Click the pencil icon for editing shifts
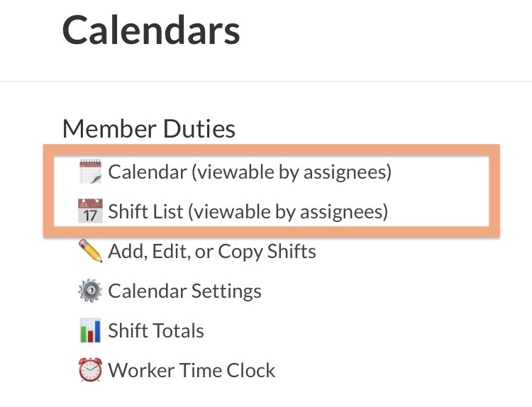The height and width of the screenshot is (407, 532). (x=90, y=251)
